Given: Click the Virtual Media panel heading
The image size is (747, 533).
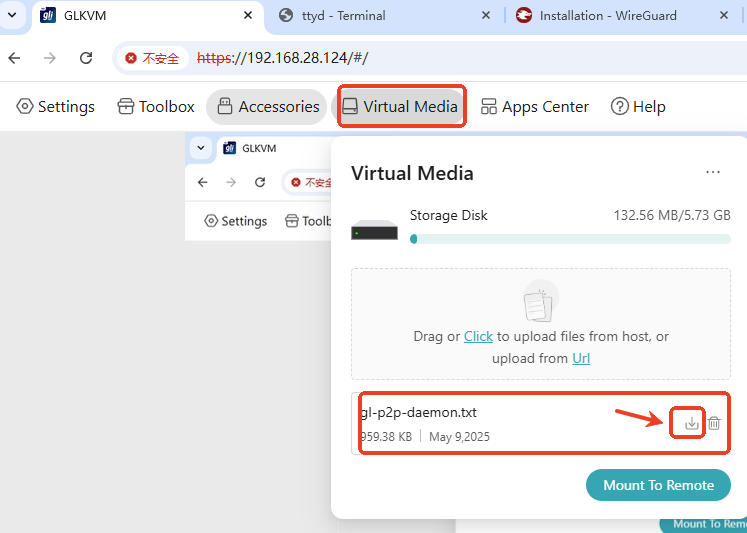Looking at the screenshot, I should pos(412,173).
